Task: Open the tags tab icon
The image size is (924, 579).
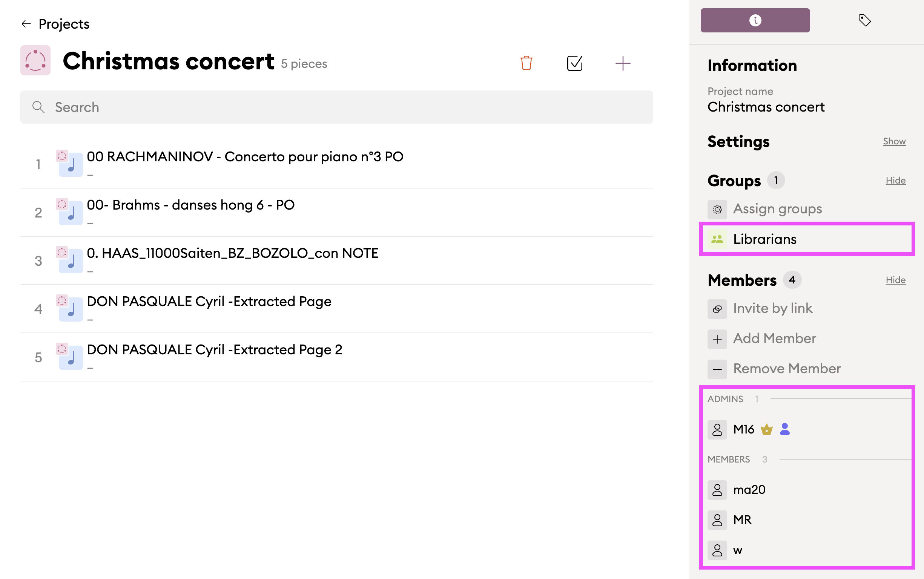Action: pos(864,20)
